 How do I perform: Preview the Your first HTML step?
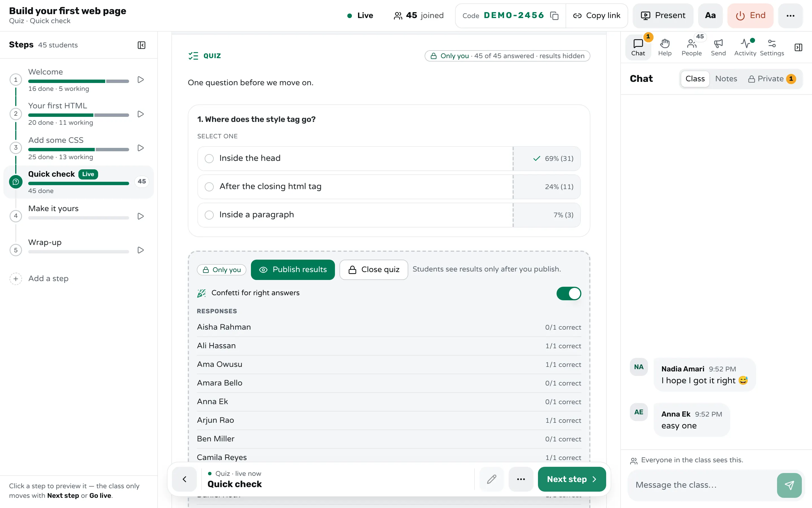[x=141, y=114]
